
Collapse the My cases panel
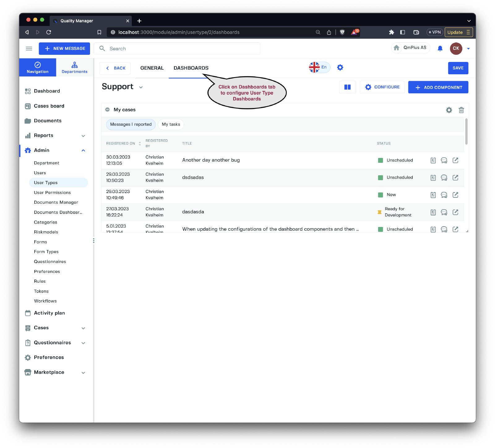click(107, 110)
